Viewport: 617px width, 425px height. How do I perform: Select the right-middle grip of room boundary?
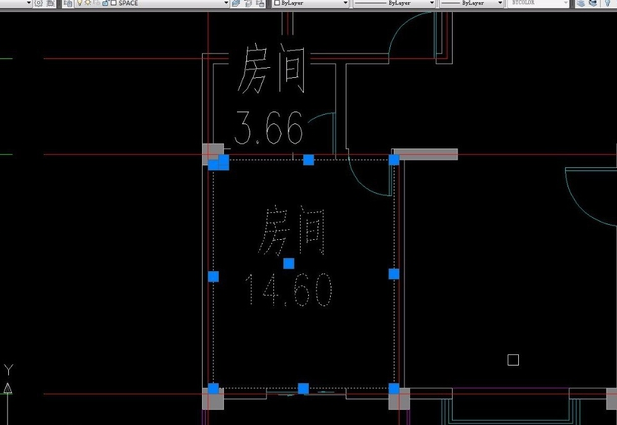point(394,274)
